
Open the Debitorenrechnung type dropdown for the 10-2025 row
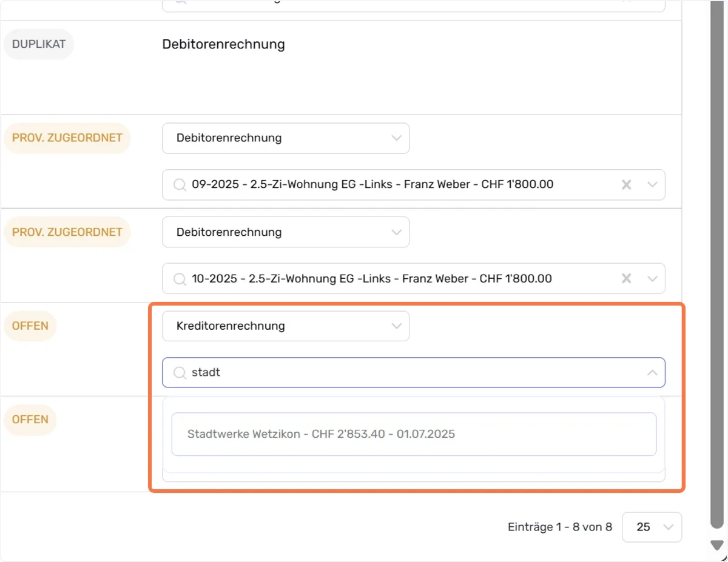click(x=286, y=232)
